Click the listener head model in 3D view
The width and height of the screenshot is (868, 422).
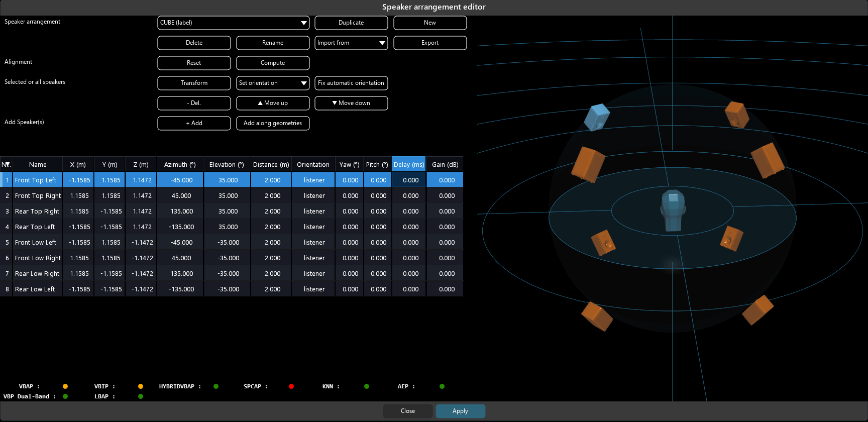673,210
